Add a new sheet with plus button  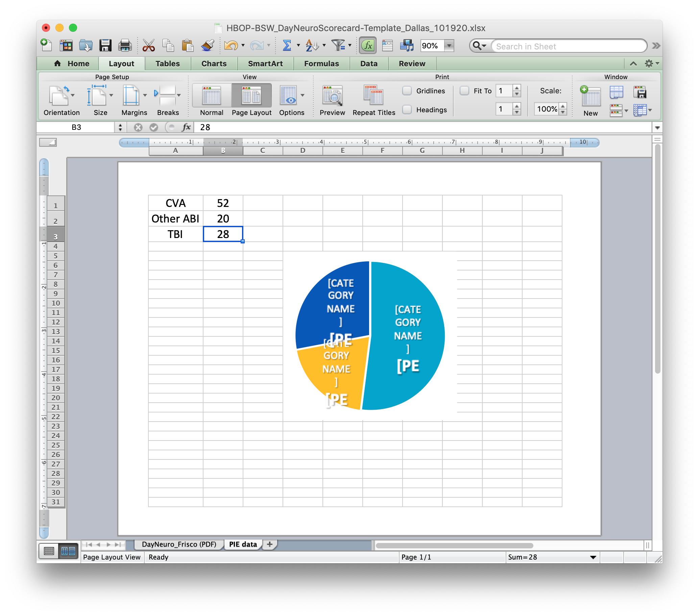[x=269, y=544]
